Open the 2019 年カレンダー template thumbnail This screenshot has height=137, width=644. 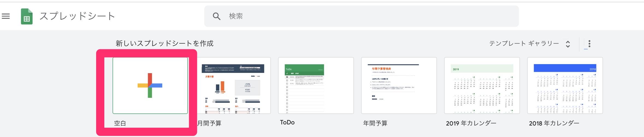482,85
